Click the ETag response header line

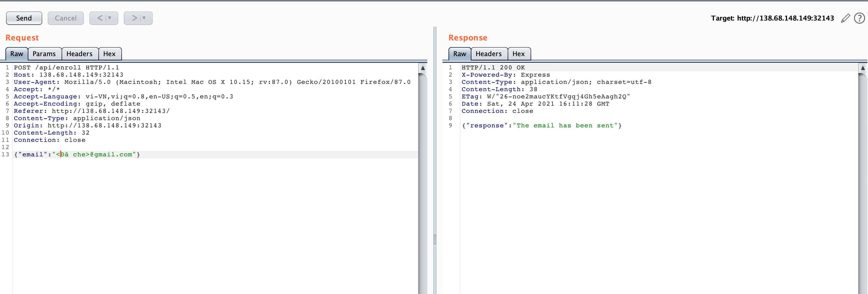546,96
